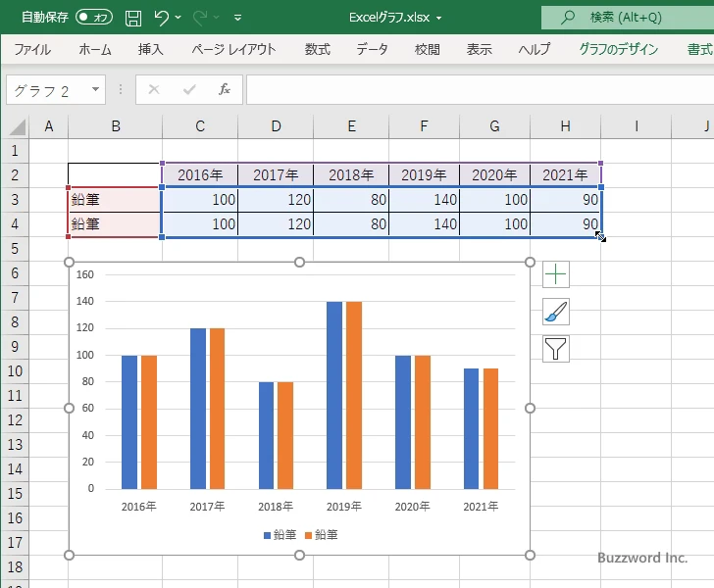Click cell D3 with value 120
The width and height of the screenshot is (714, 588).
point(276,200)
